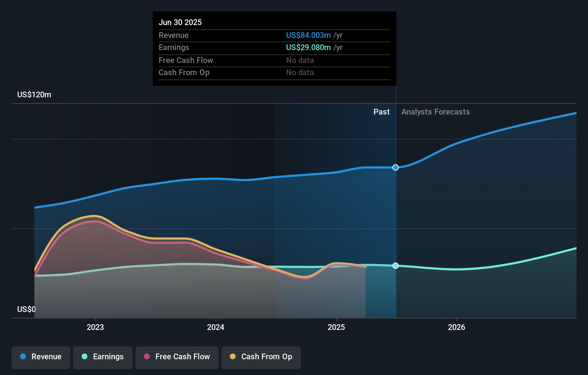
Task: Switch to the Analysts Forecasts section
Action: pyautogui.click(x=435, y=112)
